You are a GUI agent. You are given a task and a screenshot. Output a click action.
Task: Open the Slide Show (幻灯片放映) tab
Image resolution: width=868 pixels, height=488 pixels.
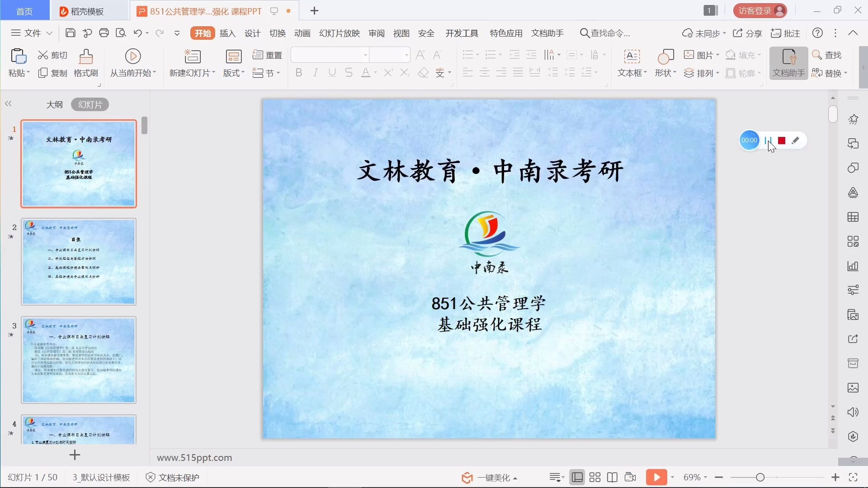[x=340, y=33]
